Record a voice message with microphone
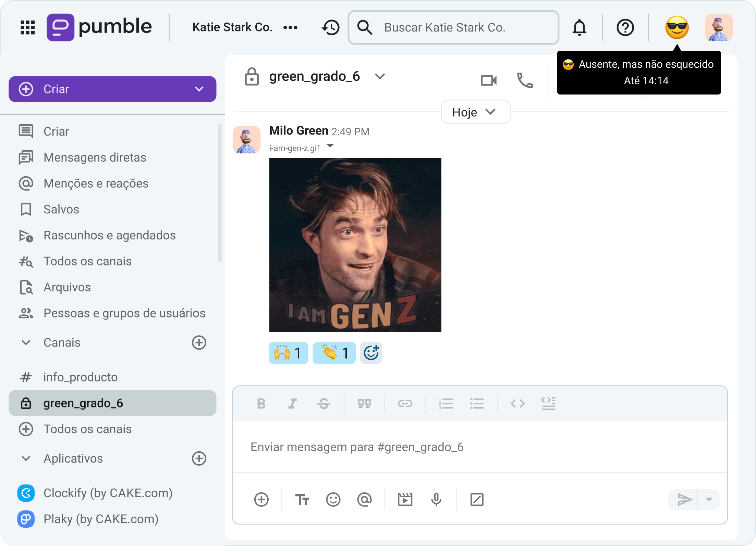Viewport: 756px width, 552px height. click(436, 500)
